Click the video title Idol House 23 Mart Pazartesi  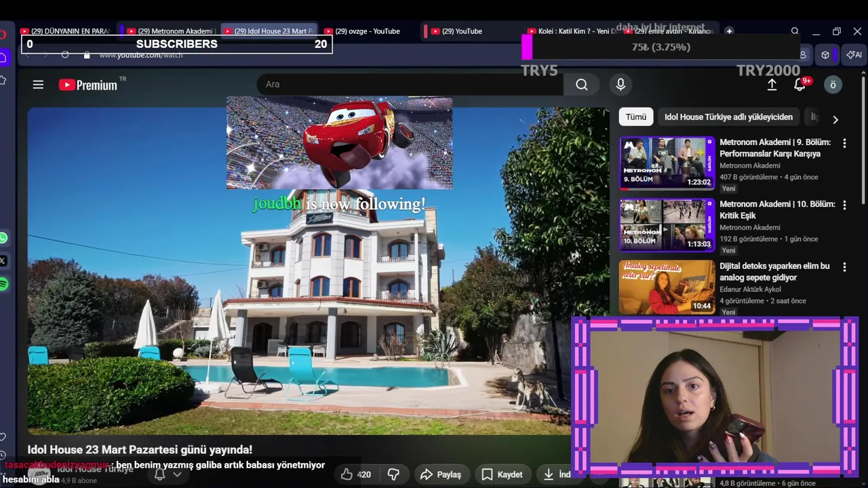140,449
